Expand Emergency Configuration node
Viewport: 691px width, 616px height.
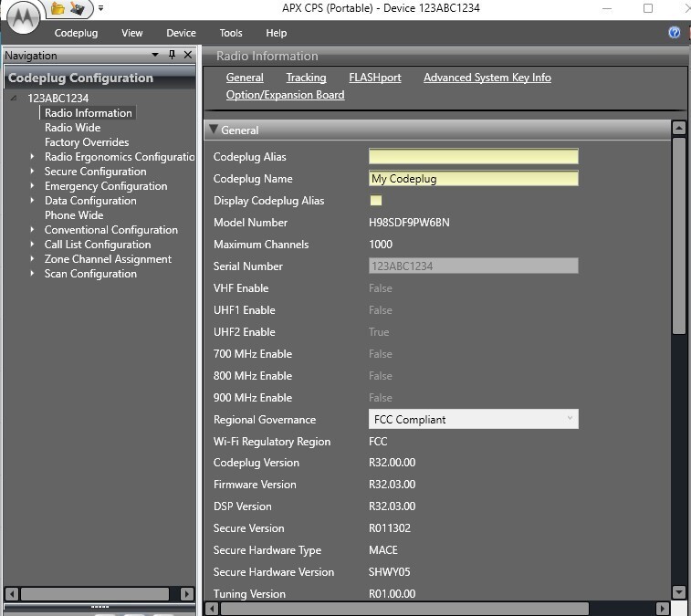click(32, 185)
